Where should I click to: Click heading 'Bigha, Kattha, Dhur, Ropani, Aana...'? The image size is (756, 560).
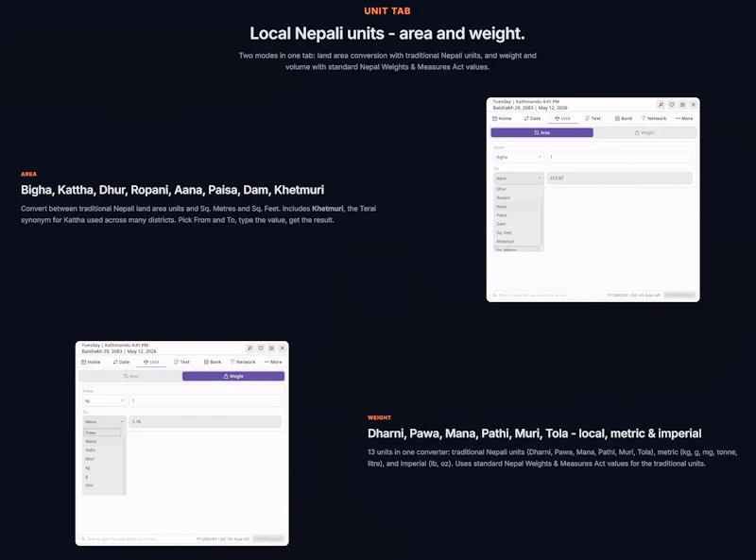[172, 190]
